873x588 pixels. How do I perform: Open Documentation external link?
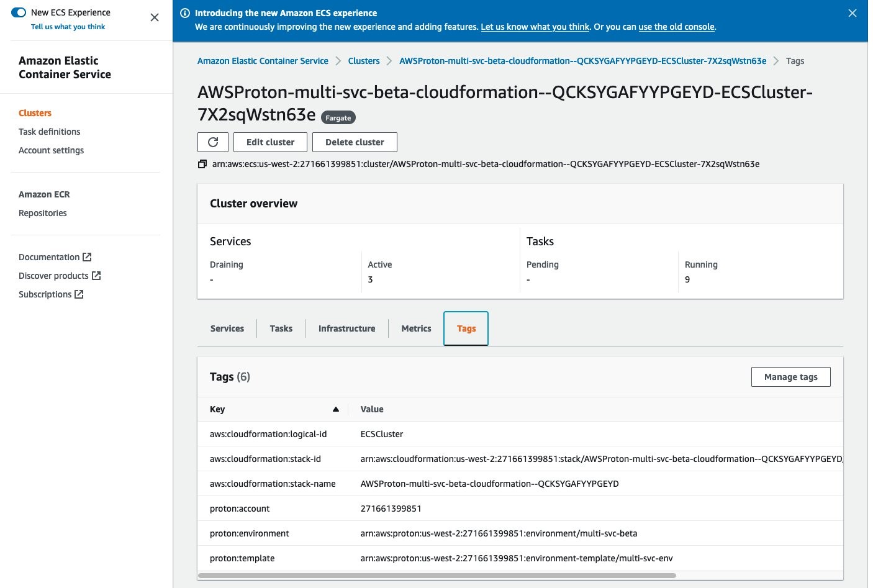55,257
